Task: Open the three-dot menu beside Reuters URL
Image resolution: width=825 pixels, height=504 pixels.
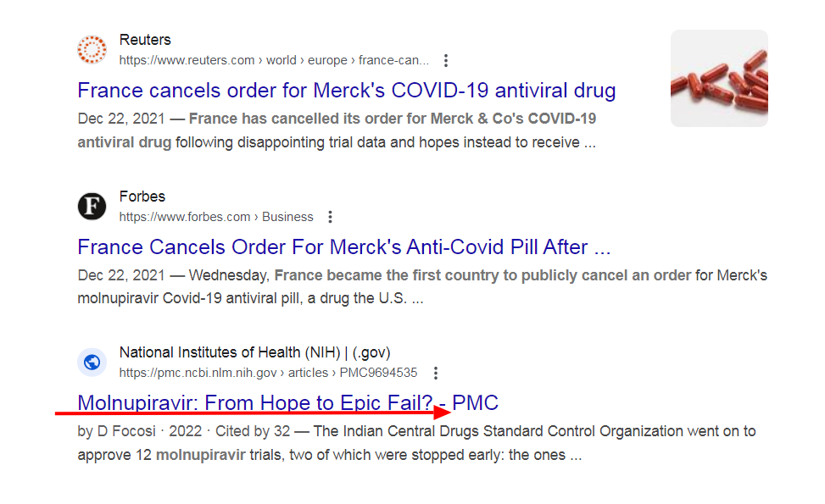Action: tap(446, 60)
